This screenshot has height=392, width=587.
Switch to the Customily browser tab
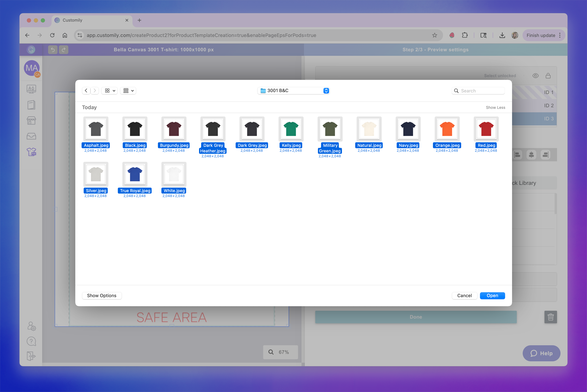coord(73,20)
